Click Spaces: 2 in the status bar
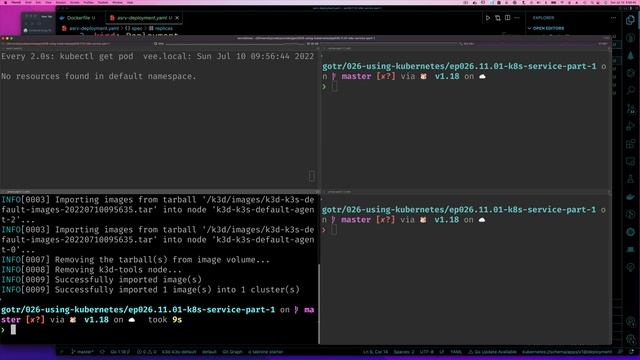The image size is (640, 360). point(404,352)
